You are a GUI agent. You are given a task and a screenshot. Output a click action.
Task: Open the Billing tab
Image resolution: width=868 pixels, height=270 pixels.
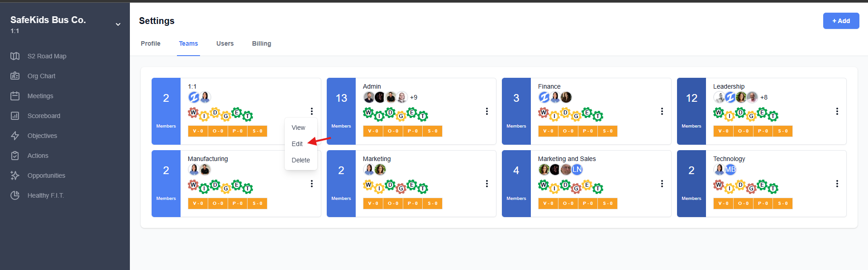coord(262,43)
